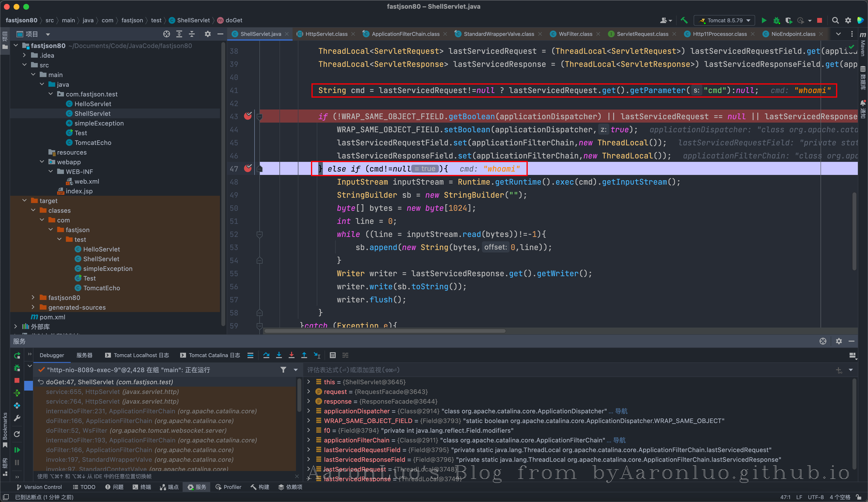Resume program with green play icon

point(17,450)
